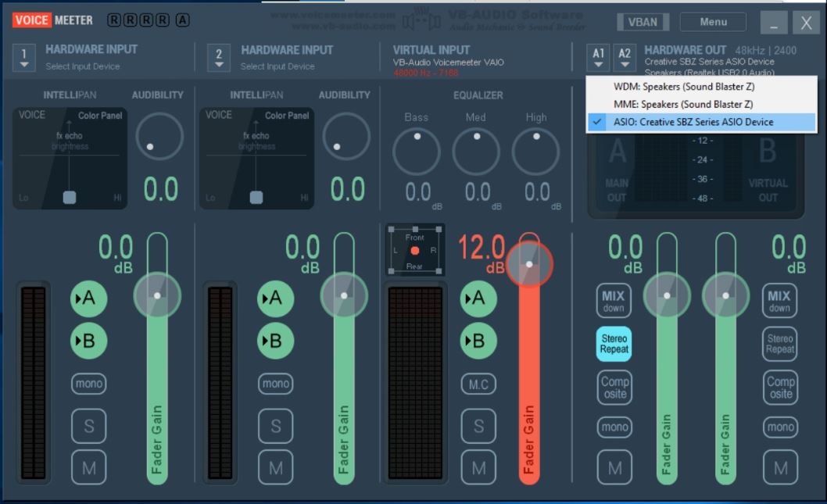827x504 pixels.
Task: Click bus A output fader knob
Action: point(667,295)
